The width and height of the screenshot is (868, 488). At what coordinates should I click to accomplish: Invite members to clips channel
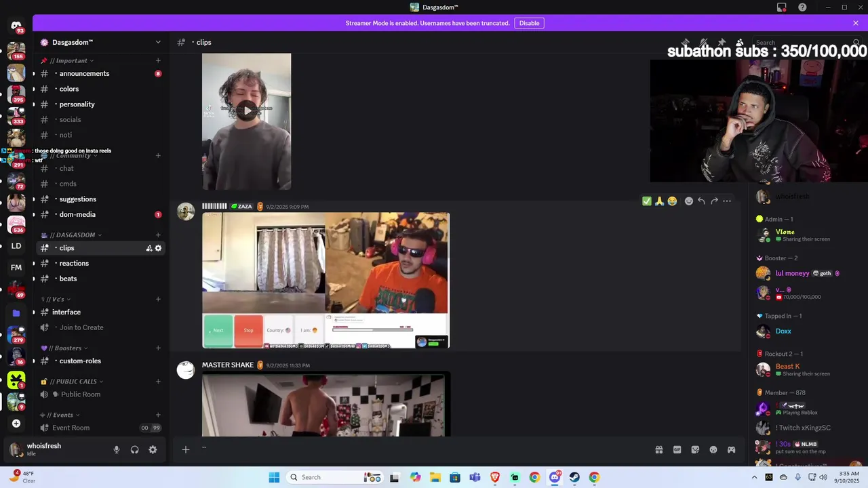149,248
